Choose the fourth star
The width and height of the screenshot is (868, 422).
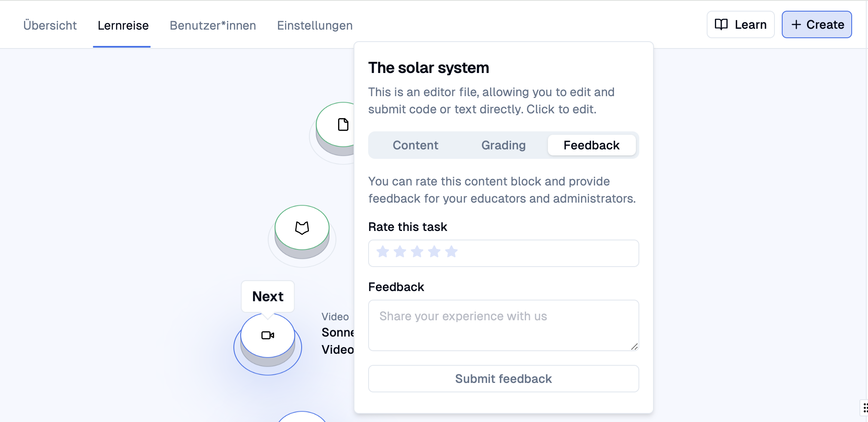434,252
